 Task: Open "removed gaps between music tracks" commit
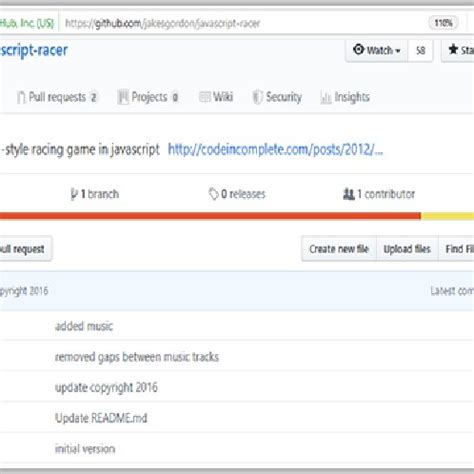(137, 357)
